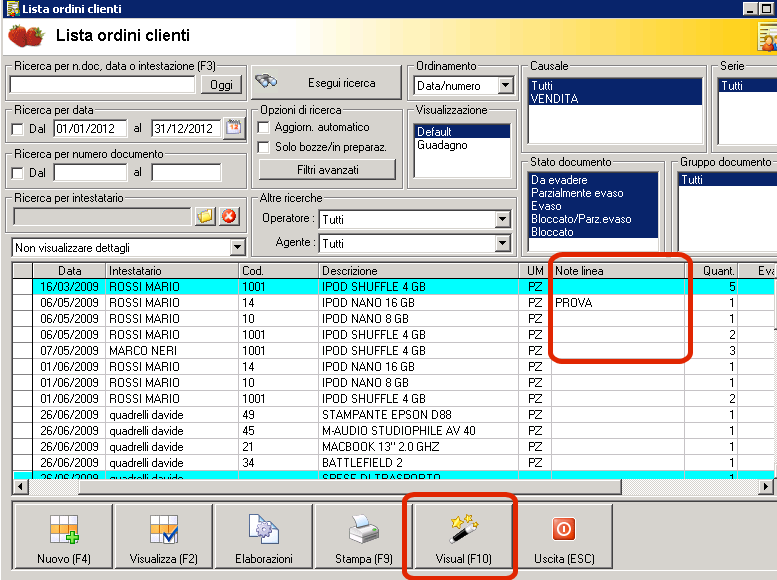Select the M-AUDIO STUDIOPHILE AV 40 row
Viewport: 777px width, 580px height.
point(394,430)
